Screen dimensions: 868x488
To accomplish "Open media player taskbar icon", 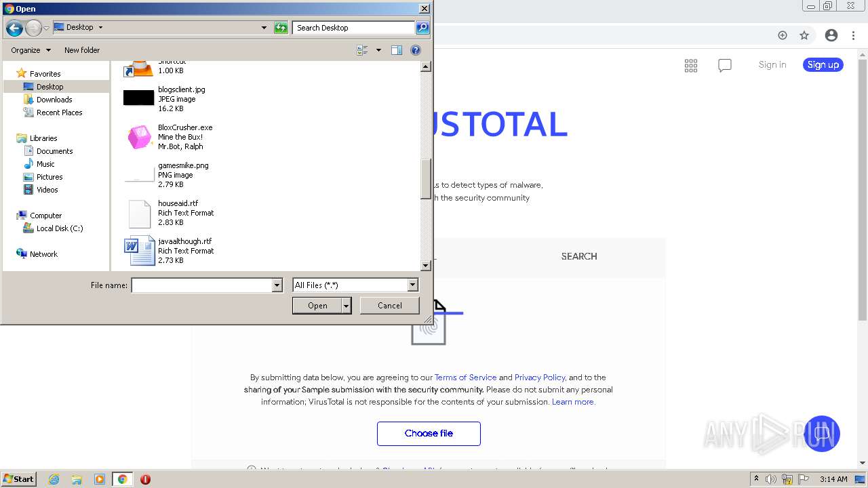I will [99, 479].
